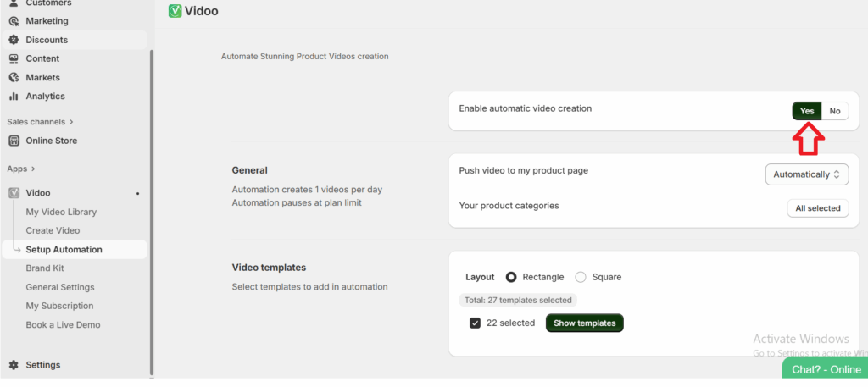Click the Content icon in sidebar
The width and height of the screenshot is (868, 387).
pyautogui.click(x=14, y=58)
